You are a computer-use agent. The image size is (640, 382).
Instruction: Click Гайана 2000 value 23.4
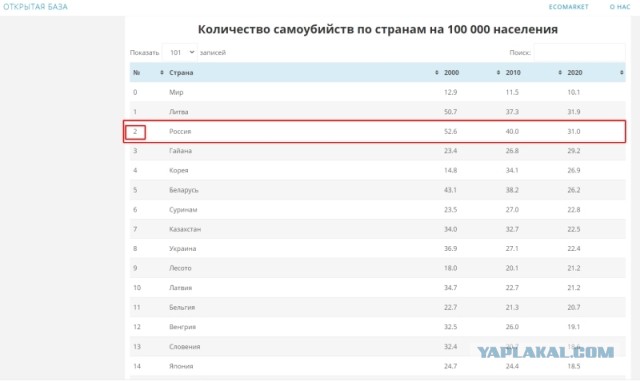pos(451,151)
